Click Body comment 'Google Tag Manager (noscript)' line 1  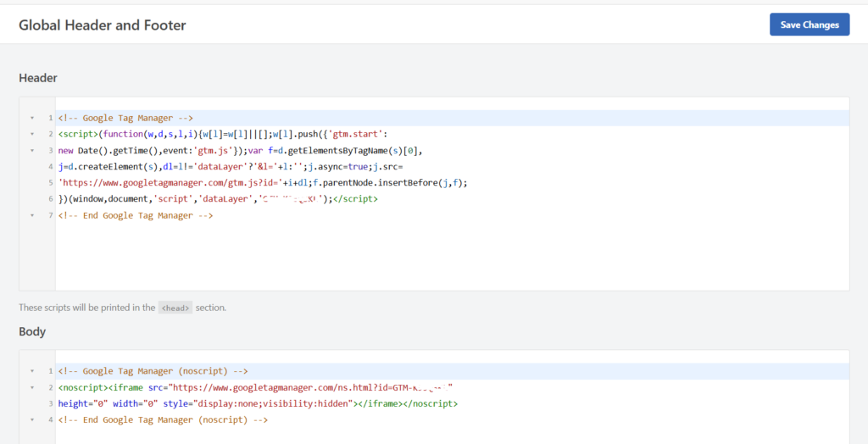pos(153,371)
